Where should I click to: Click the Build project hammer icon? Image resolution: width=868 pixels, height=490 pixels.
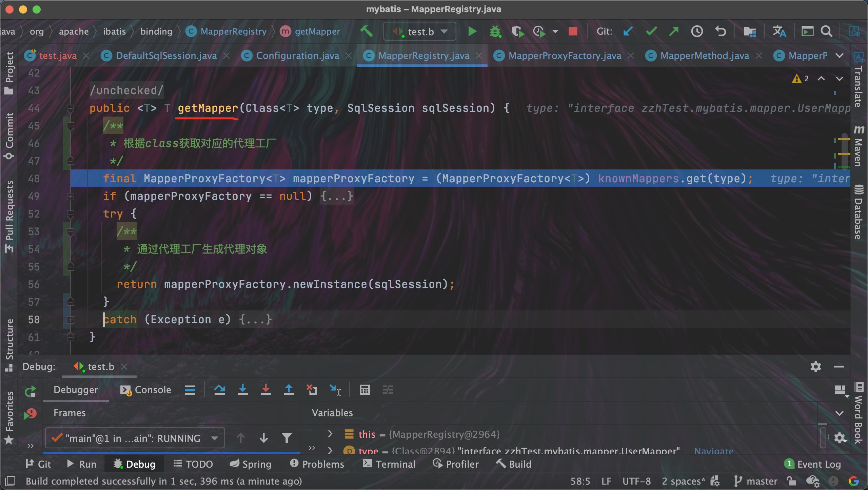point(367,32)
